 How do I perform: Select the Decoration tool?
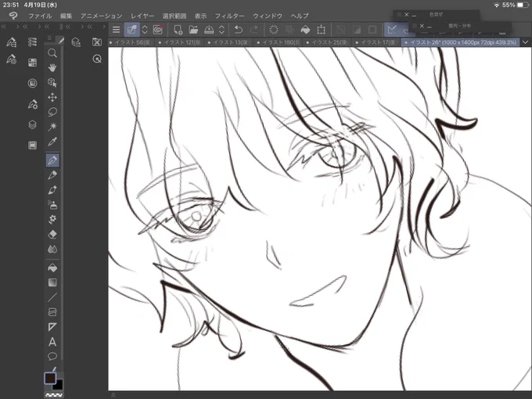tap(52, 219)
